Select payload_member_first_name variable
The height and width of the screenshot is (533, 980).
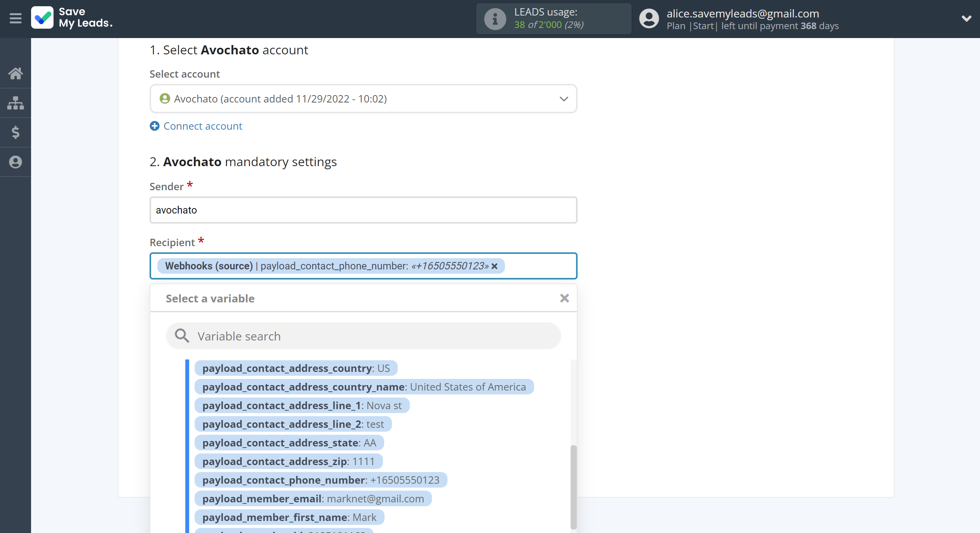[x=289, y=517]
